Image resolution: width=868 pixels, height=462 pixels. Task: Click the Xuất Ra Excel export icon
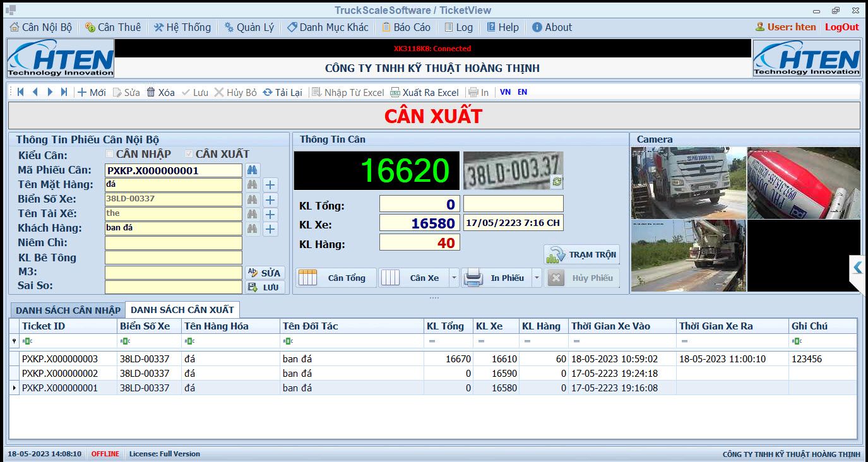coord(395,92)
